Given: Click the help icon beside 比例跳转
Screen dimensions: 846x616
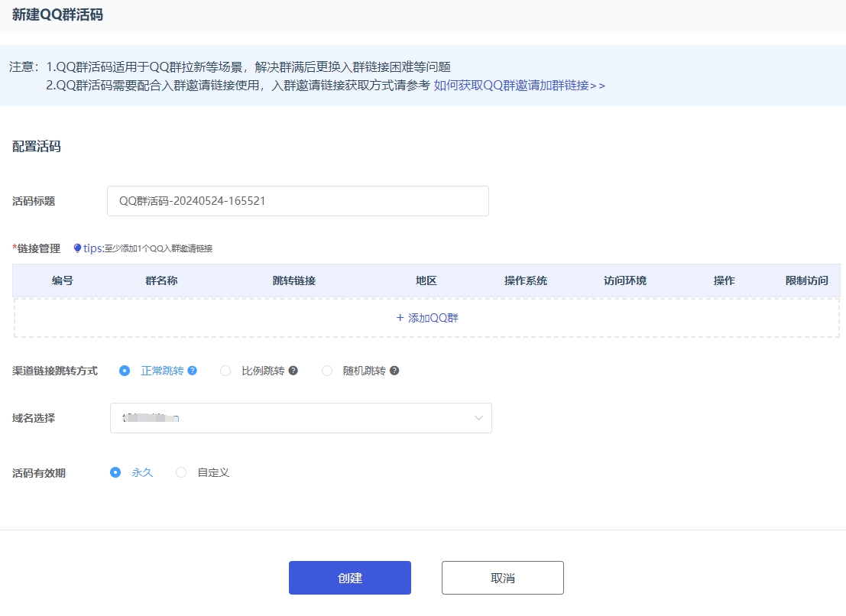Looking at the screenshot, I should click(294, 371).
